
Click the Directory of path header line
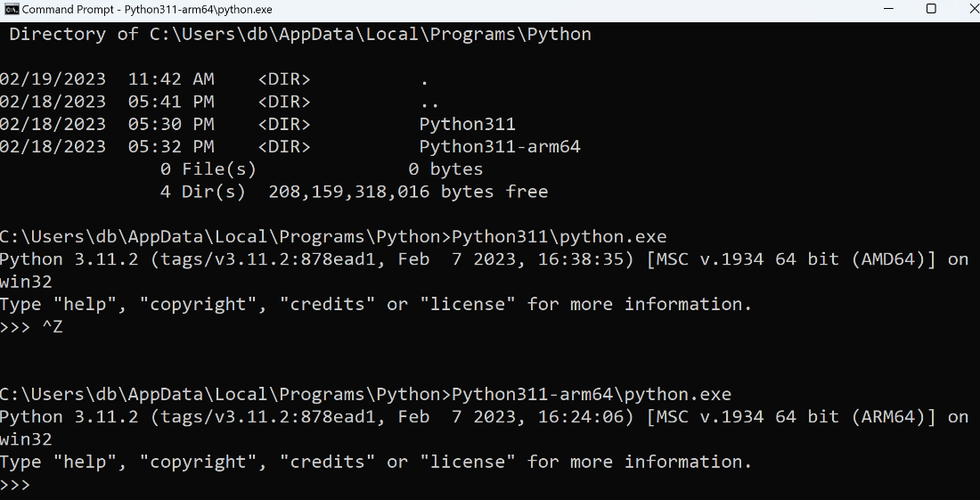point(300,34)
